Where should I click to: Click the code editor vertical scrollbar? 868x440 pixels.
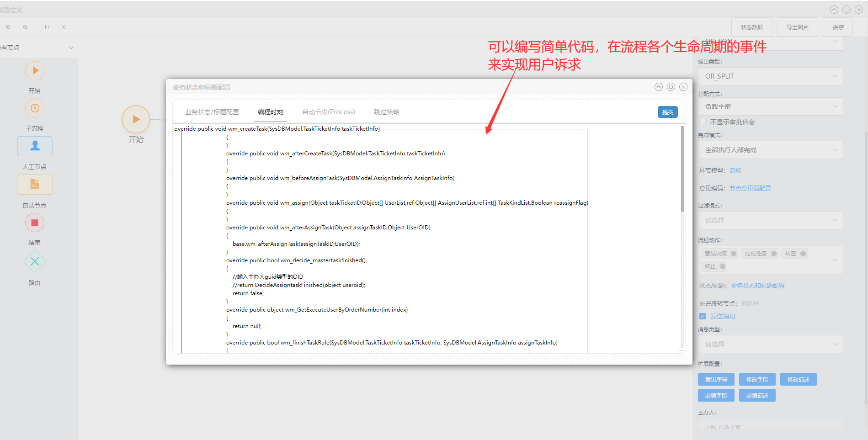[682, 169]
